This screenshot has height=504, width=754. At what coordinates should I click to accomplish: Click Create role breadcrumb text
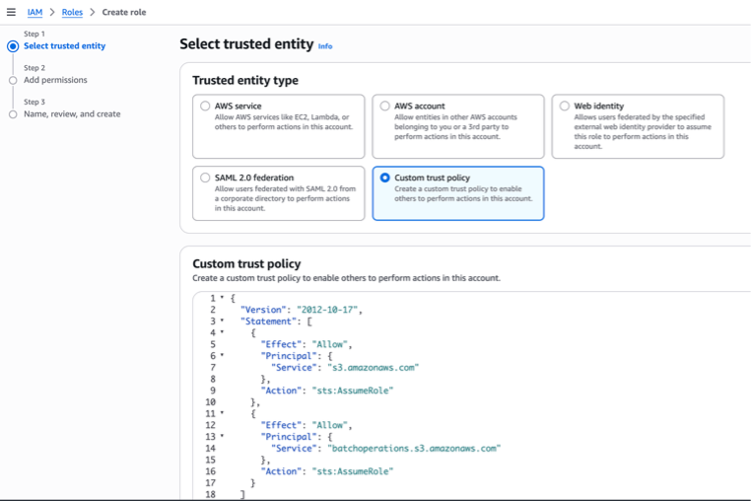point(124,12)
